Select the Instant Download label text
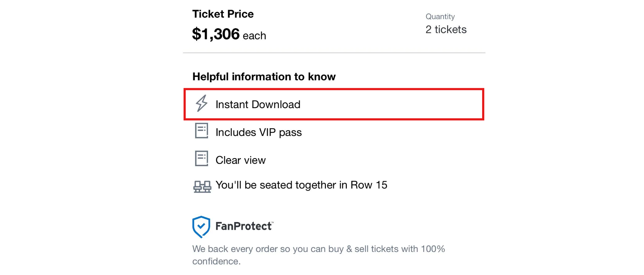The width and height of the screenshot is (644, 275). click(258, 105)
